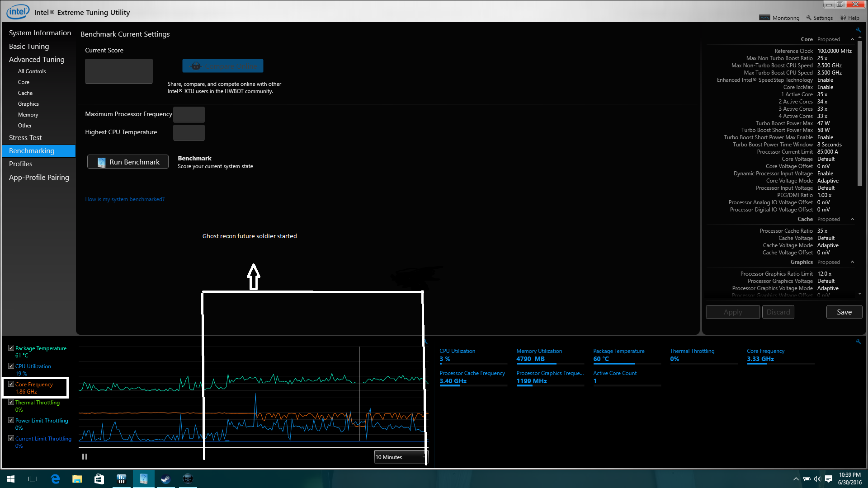Open Task View on the taskbar
The image size is (868, 488).
[x=33, y=479]
